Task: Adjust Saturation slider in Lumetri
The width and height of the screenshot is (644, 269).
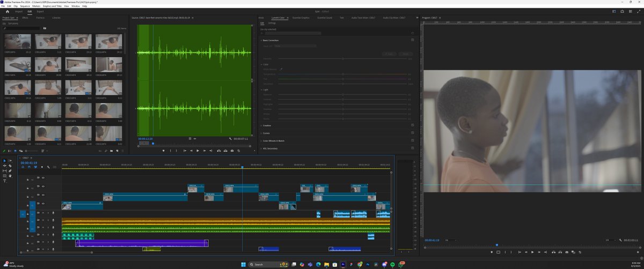Action: click(342, 84)
